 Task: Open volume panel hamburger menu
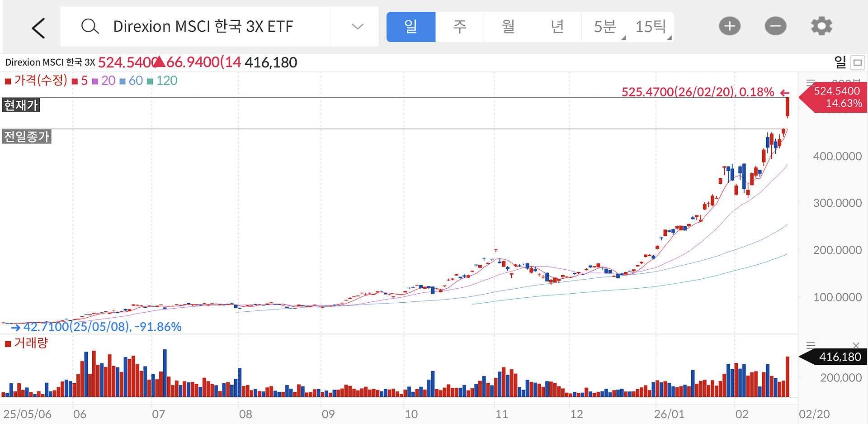[811, 345]
